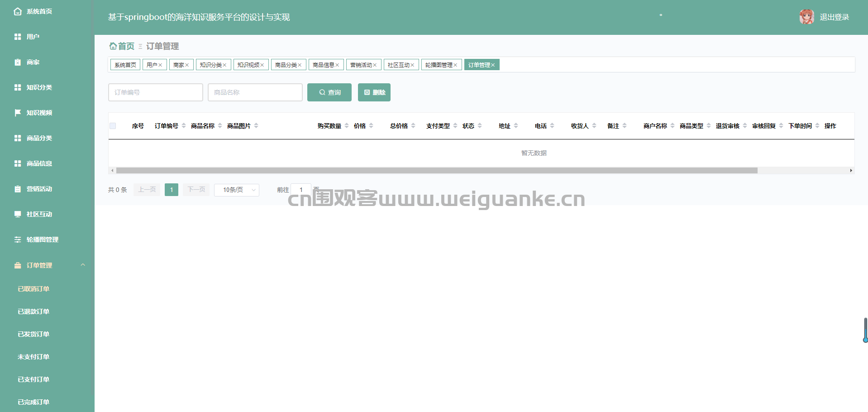Image resolution: width=868 pixels, height=412 pixels.
Task: Close the 社区互动 tab
Action: pyautogui.click(x=412, y=65)
